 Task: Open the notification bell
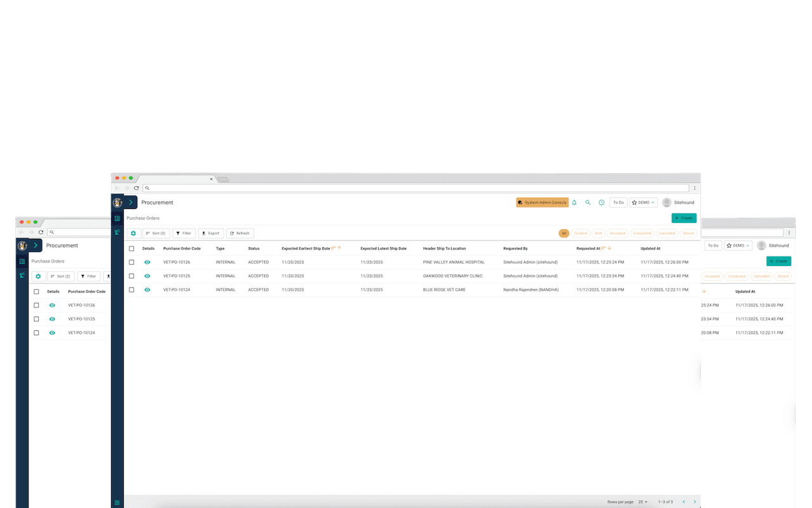point(574,202)
